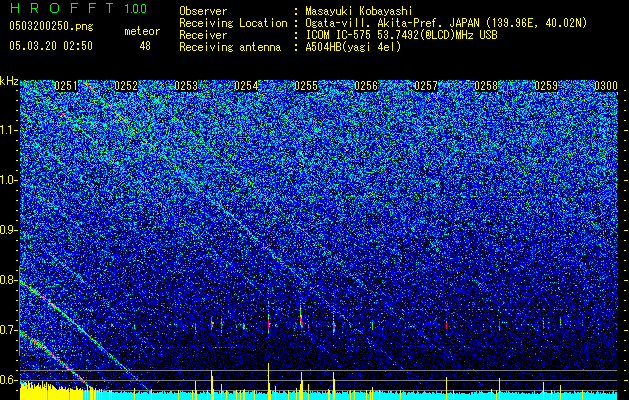The width and height of the screenshot is (629, 400).
Task: Click observer name Masayuki Kobayashi
Action: (x=359, y=11)
